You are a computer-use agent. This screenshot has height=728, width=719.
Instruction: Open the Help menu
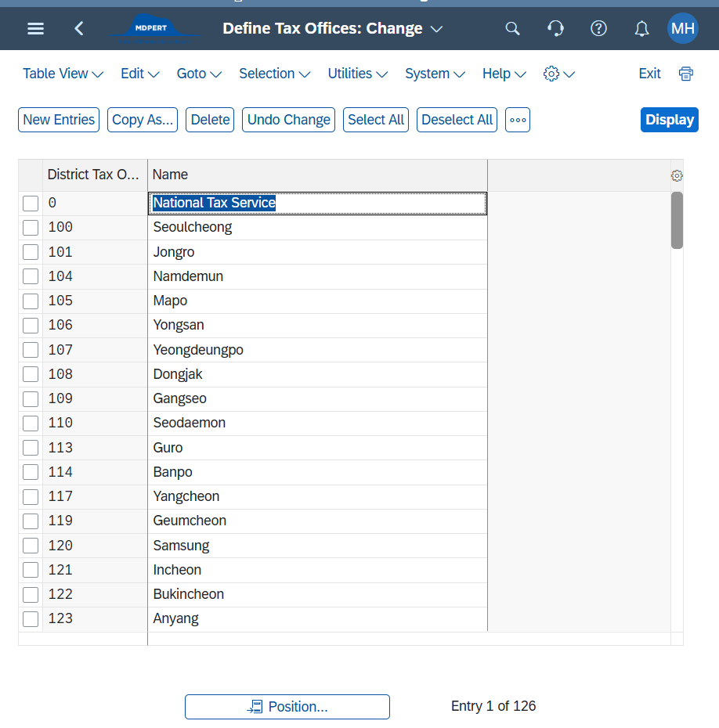click(x=504, y=74)
